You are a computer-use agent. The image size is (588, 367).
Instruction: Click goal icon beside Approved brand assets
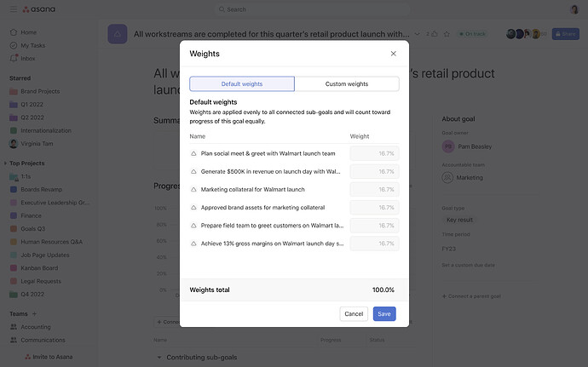(x=193, y=207)
